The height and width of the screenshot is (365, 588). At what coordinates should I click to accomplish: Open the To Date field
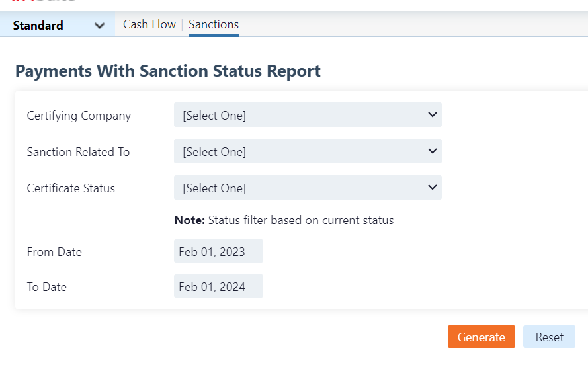click(x=218, y=286)
